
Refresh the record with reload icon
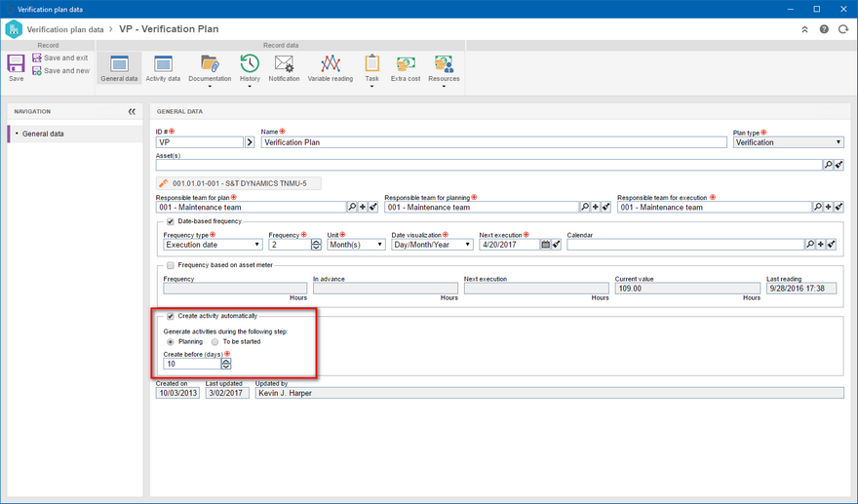(842, 29)
